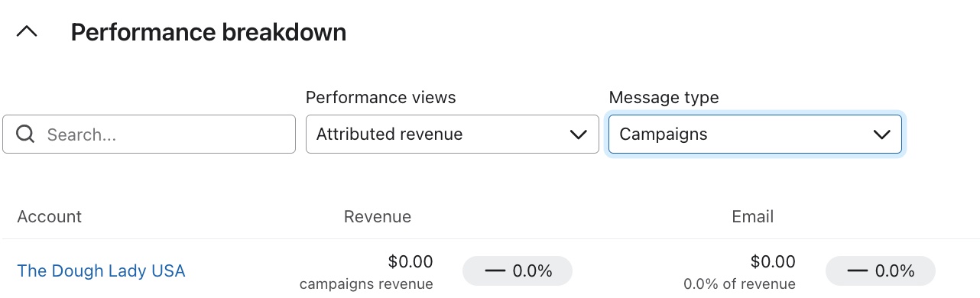Click the Revenue 0.0% change badge
980x298 pixels.
[x=518, y=270]
